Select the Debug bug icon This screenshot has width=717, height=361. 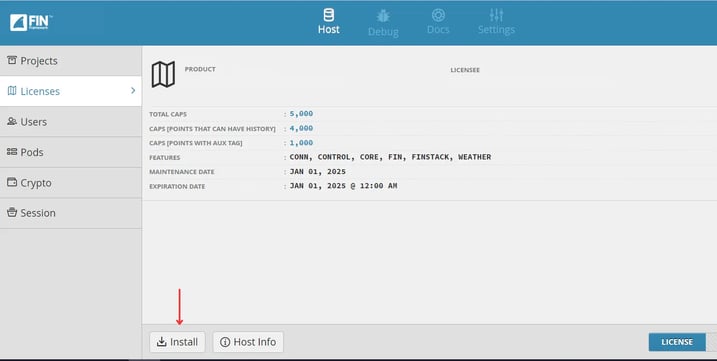[383, 16]
